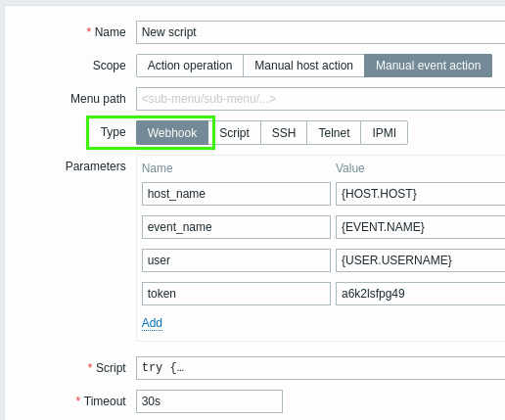Click the {EVENT.NAME} value field

pyautogui.click(x=421, y=227)
